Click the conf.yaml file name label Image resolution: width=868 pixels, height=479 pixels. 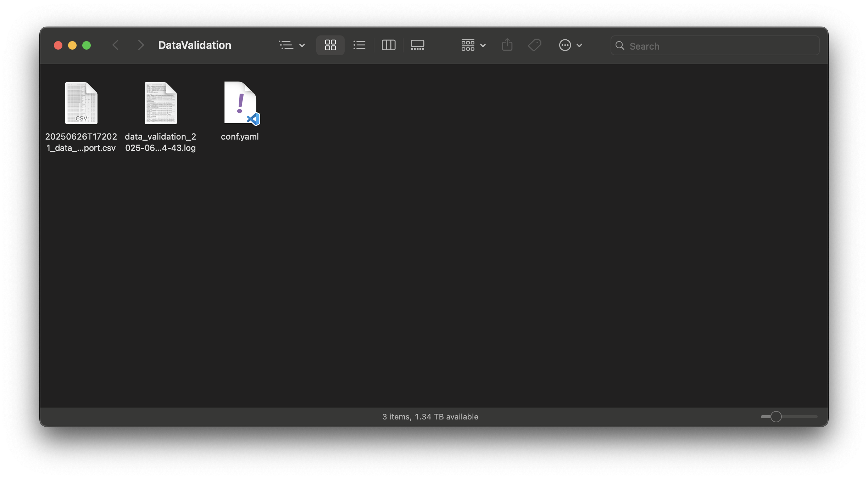coord(240,137)
